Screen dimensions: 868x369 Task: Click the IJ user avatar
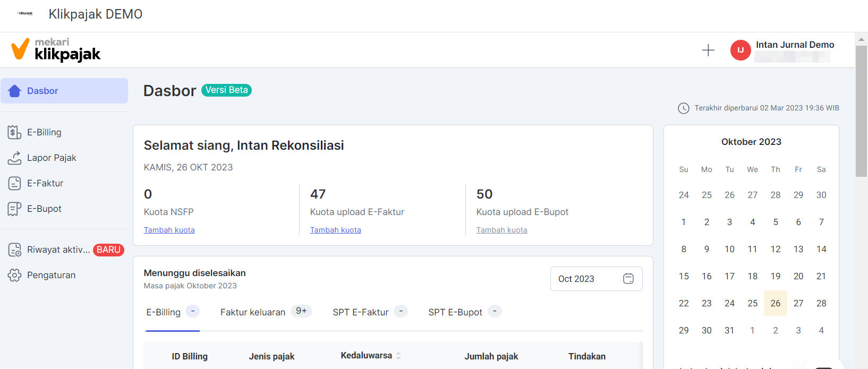pyautogui.click(x=740, y=50)
